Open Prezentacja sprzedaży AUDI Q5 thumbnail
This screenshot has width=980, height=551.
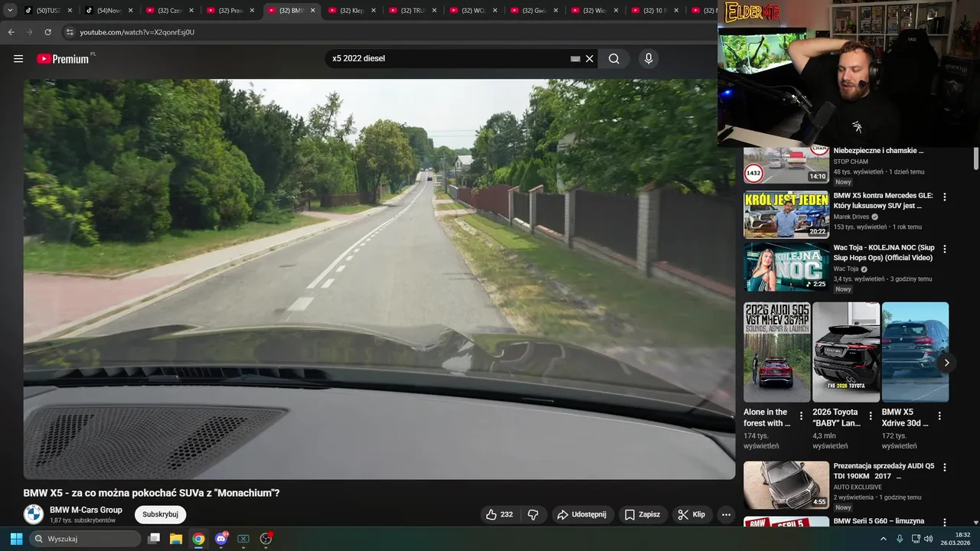point(786,485)
